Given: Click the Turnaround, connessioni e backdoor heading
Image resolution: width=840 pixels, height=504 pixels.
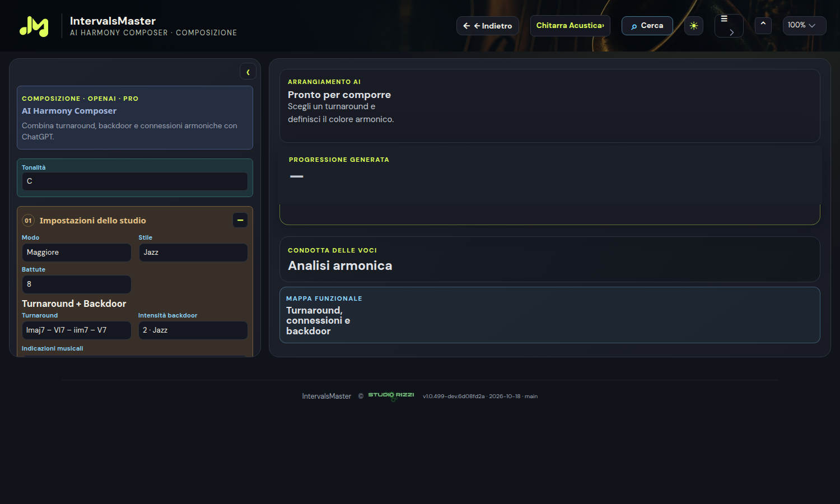Looking at the screenshot, I should coord(318,320).
